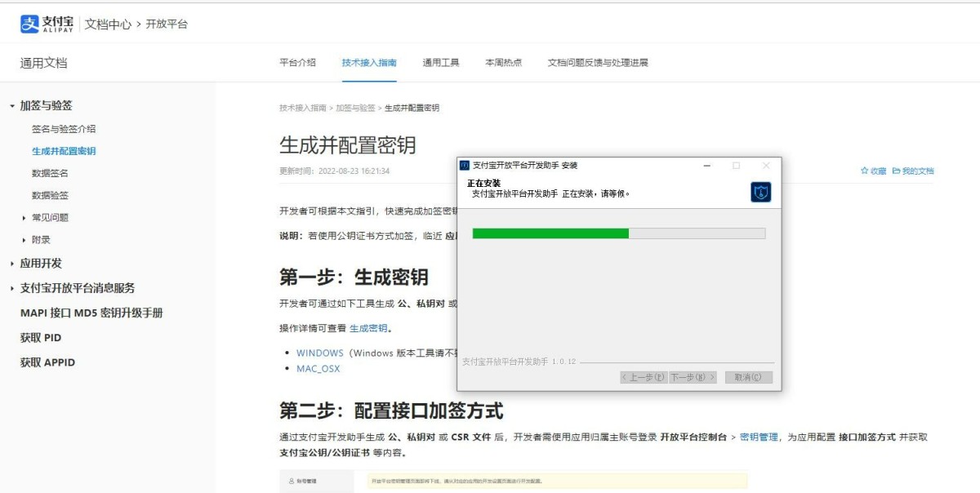Open the 通用工具 tab
This screenshot has width=980, height=493.
440,63
